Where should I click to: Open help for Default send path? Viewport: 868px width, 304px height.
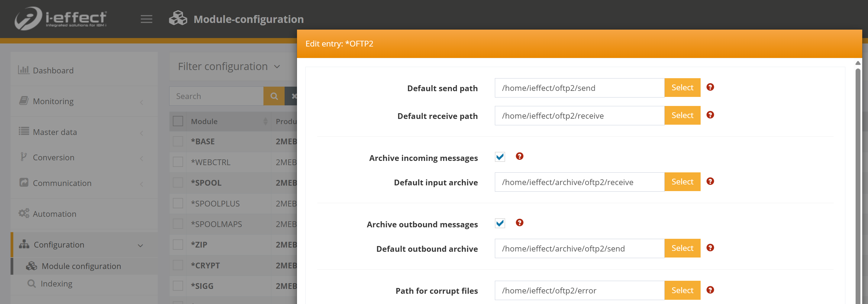(710, 87)
